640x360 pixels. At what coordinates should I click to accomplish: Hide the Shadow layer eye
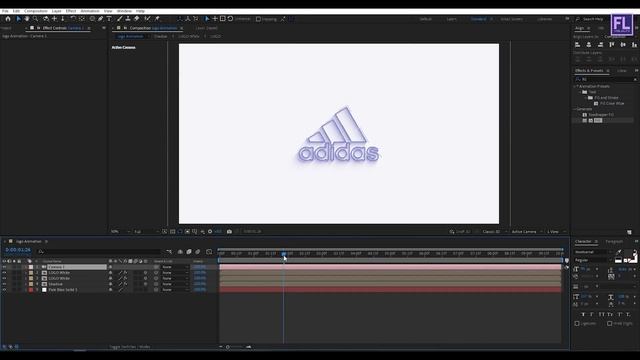4,284
